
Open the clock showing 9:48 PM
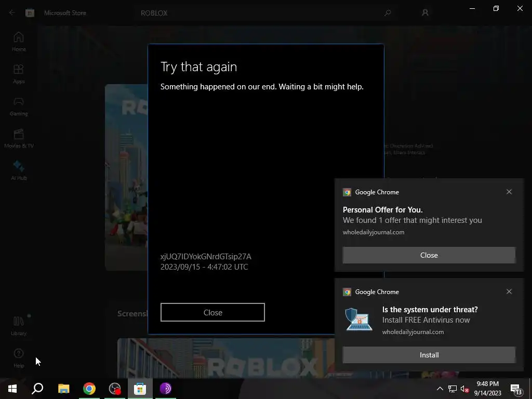487,389
